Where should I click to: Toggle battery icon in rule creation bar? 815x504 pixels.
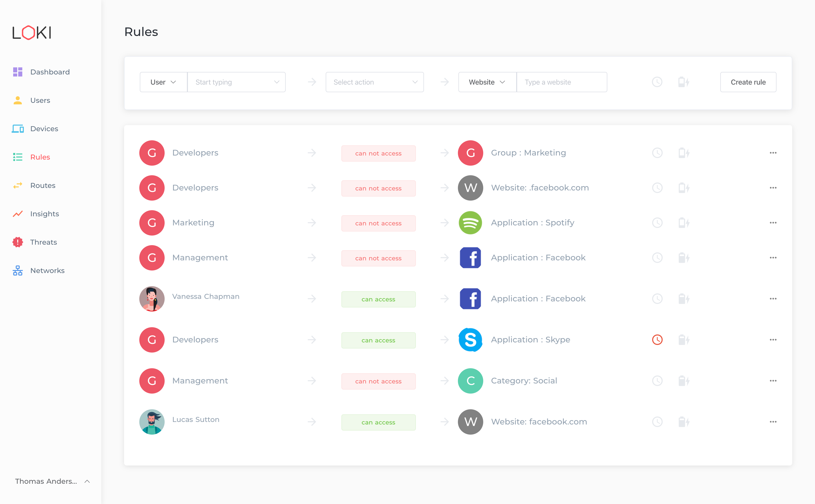click(x=684, y=82)
